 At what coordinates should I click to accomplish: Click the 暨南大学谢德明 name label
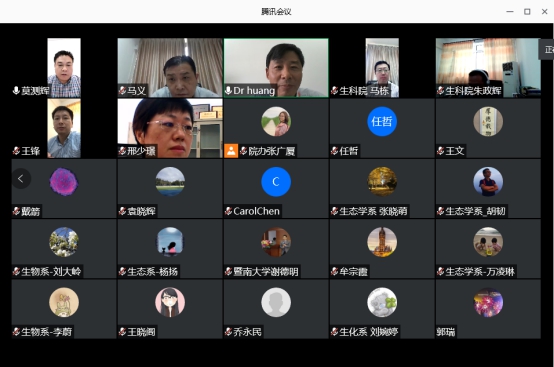[266, 272]
